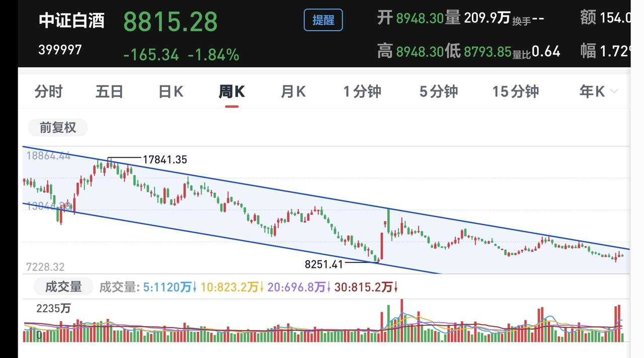Image resolution: width=644 pixels, height=358 pixels.
Task: Expand the 年K dropdown arrow
Action: tap(614, 92)
